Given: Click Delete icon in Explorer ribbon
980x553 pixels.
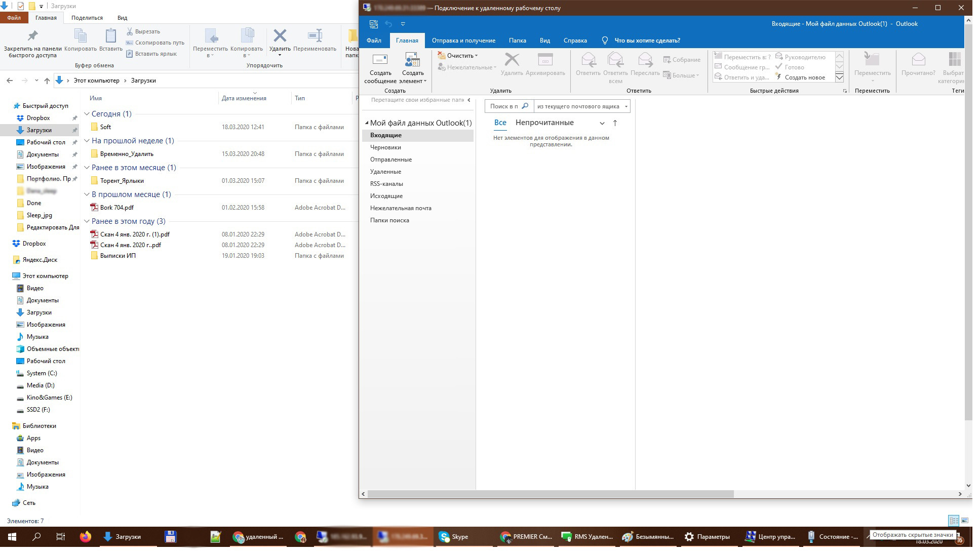Looking at the screenshot, I should pyautogui.click(x=280, y=36).
